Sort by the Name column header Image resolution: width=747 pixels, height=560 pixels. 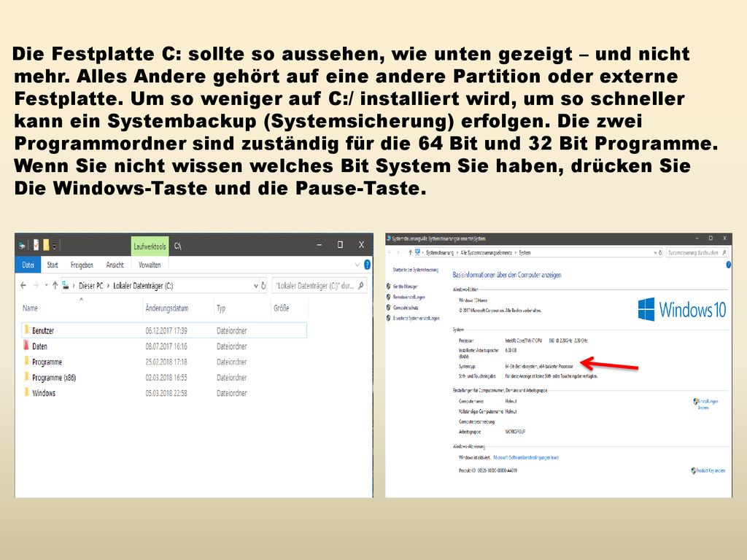point(30,308)
